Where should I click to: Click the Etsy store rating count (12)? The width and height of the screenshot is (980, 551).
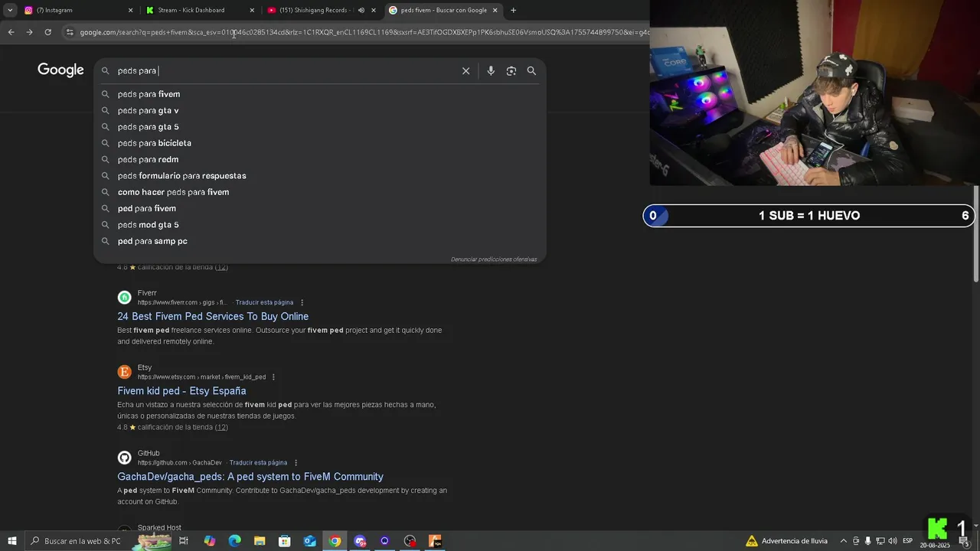(x=221, y=427)
